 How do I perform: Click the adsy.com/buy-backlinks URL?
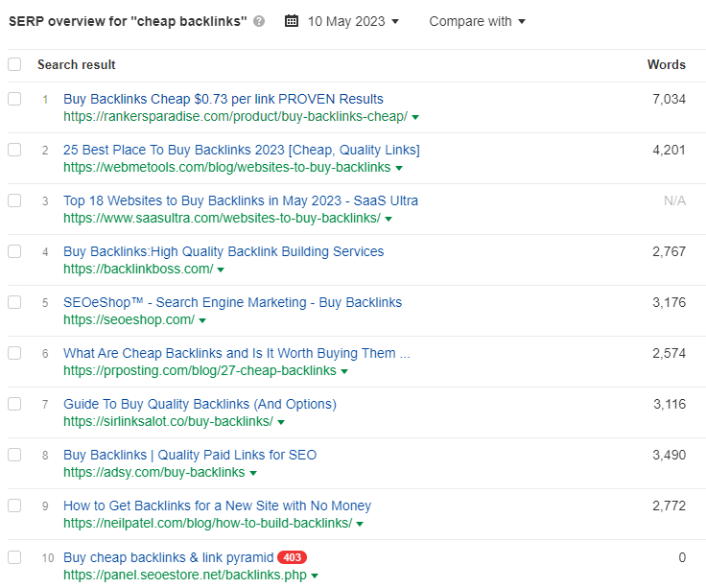pyautogui.click(x=154, y=472)
